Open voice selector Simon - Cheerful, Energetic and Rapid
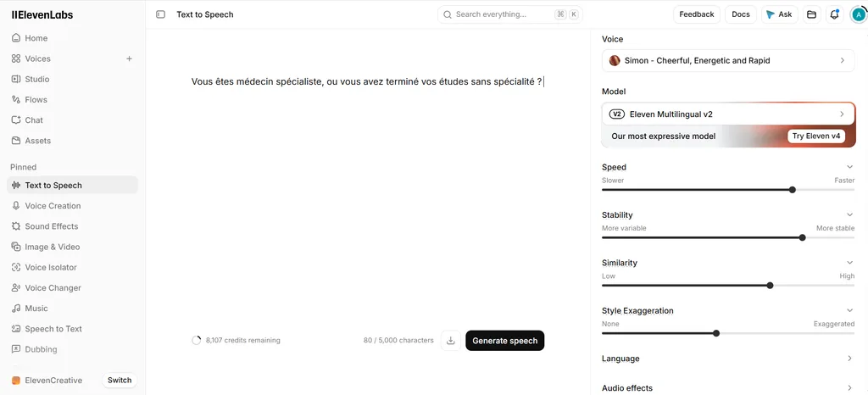This screenshot has width=868, height=395. point(728,60)
